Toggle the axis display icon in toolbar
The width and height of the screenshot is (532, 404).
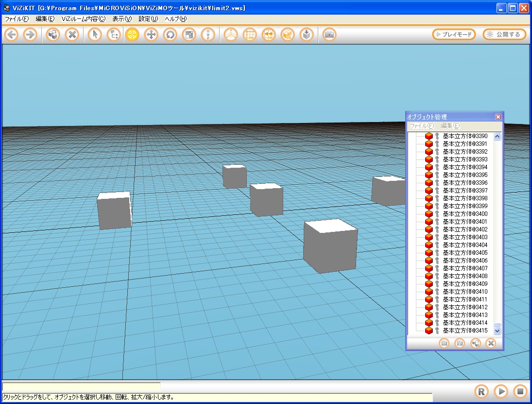click(231, 35)
